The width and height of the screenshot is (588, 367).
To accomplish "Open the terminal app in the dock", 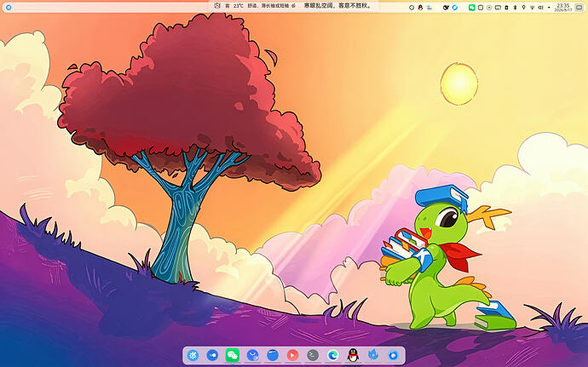I will [313, 355].
